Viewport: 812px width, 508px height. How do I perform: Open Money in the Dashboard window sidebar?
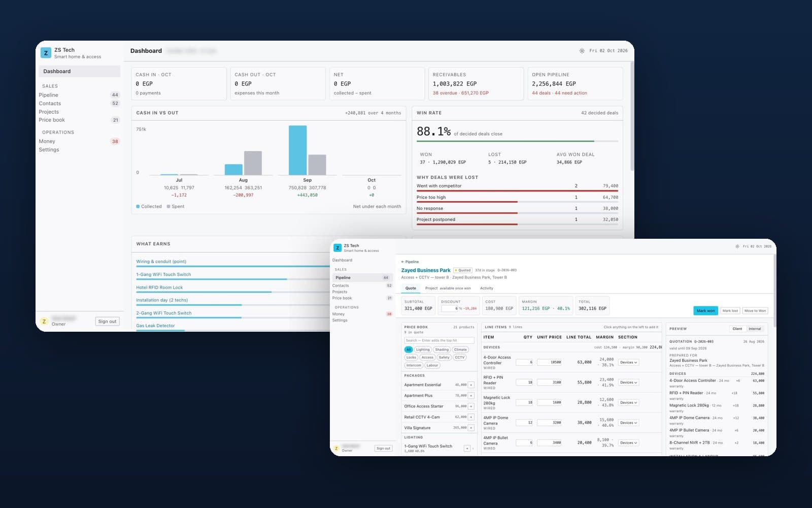pyautogui.click(x=79, y=142)
